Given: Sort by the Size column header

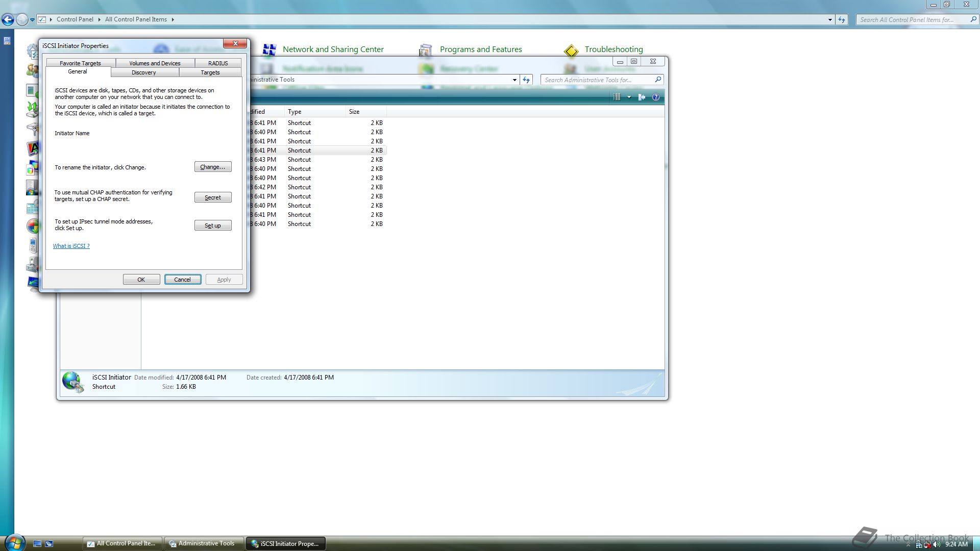Looking at the screenshot, I should tap(366, 112).
